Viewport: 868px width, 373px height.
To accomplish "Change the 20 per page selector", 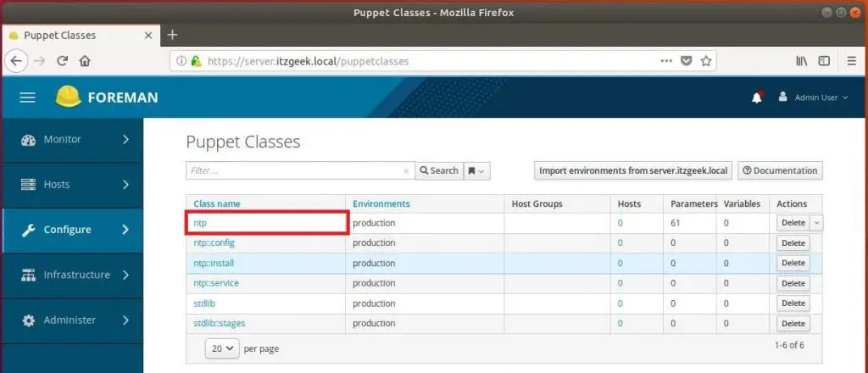I will click(x=223, y=348).
